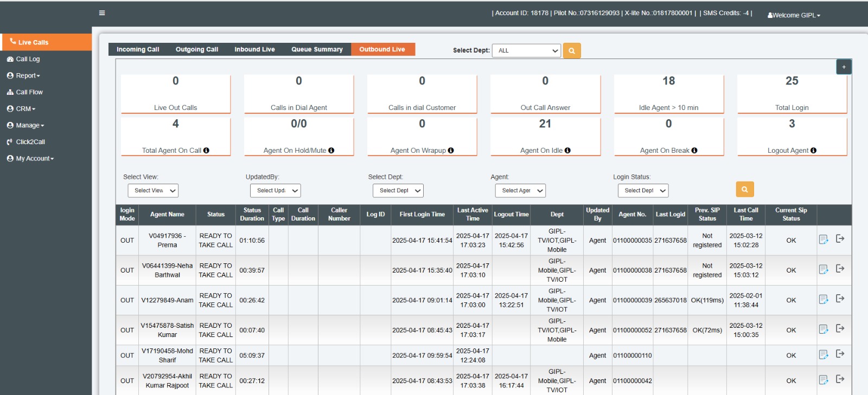Open the Login Status dropdown
Screen dimensions: 868x395
[x=643, y=191]
